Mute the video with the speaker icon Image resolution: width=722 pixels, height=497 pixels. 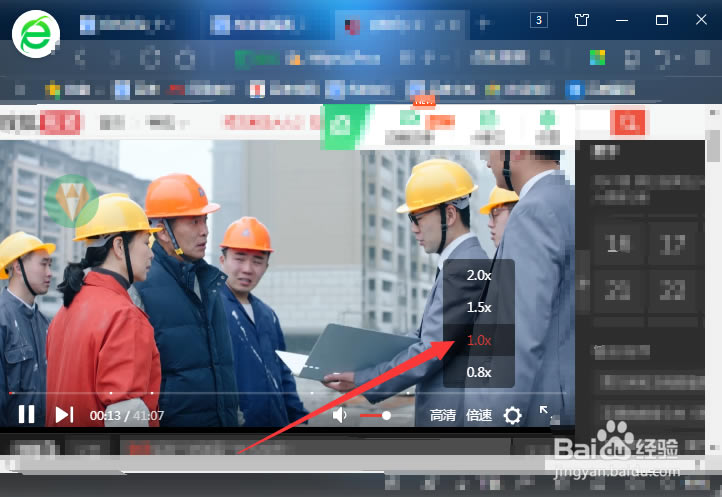[340, 415]
